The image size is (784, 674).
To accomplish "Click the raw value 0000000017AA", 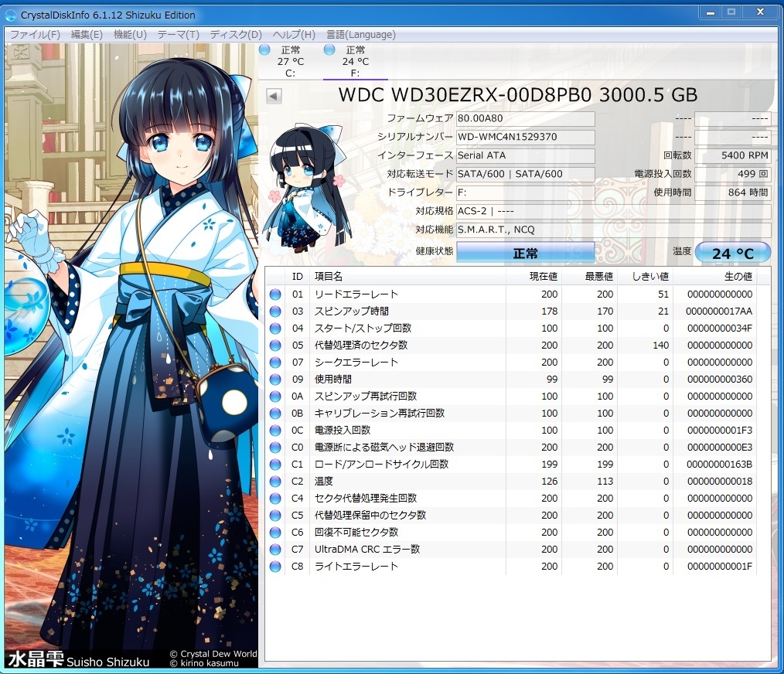I will (x=719, y=311).
